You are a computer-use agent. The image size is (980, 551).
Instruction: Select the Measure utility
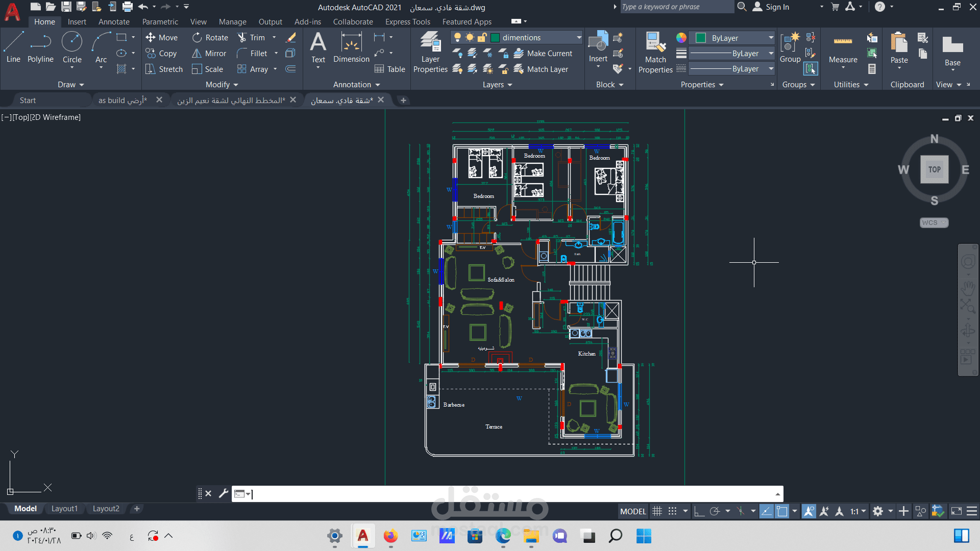pyautogui.click(x=843, y=47)
